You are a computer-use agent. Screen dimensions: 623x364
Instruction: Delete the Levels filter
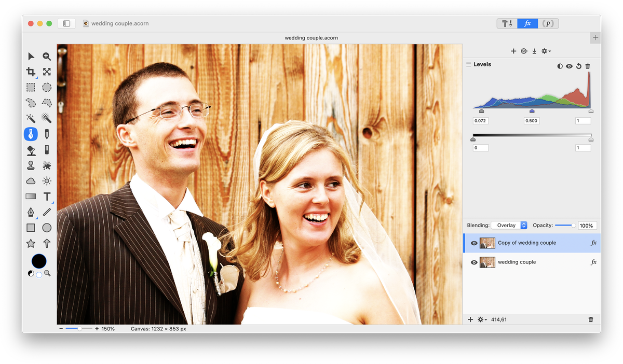[588, 66]
